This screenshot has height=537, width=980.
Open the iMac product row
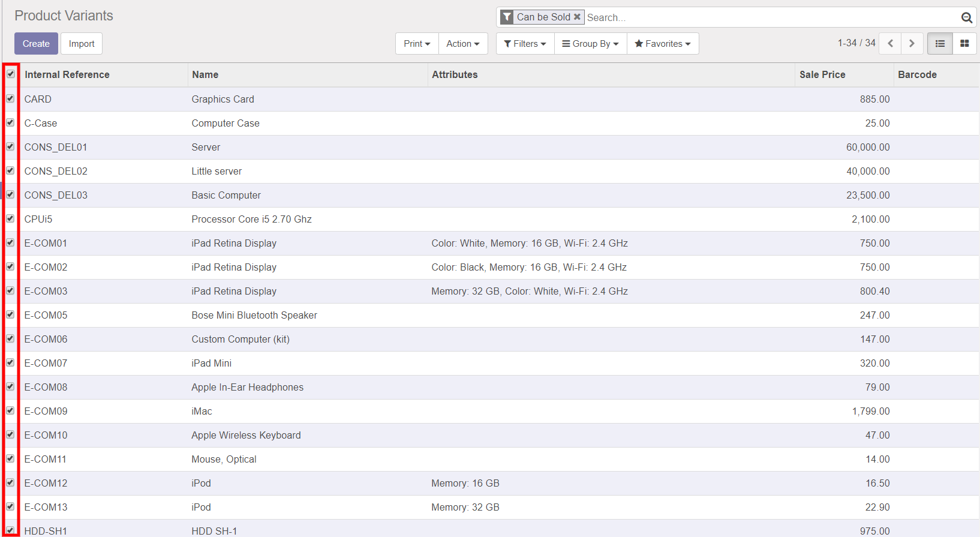tap(491, 411)
